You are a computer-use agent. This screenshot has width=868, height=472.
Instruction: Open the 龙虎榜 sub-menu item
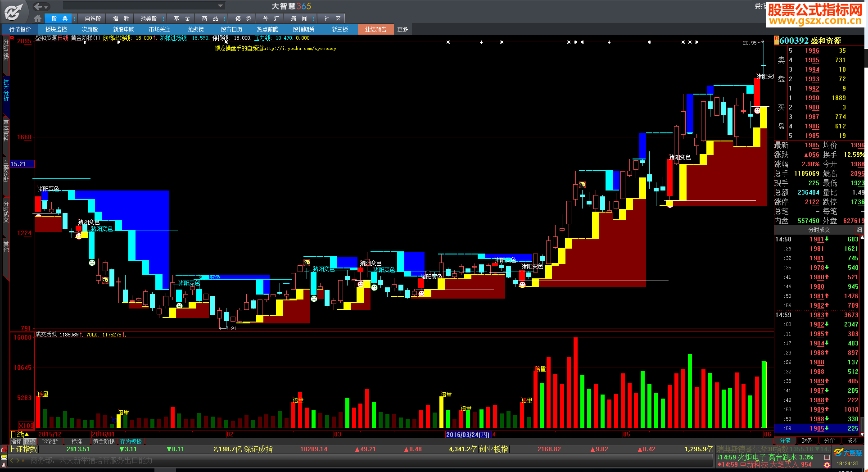pos(195,29)
